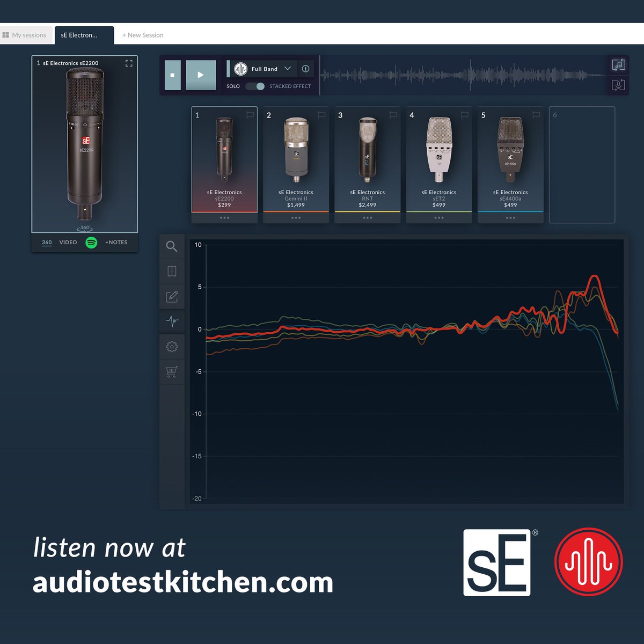Open the more options dots on Gemini II card
The height and width of the screenshot is (644, 644).
point(296,218)
